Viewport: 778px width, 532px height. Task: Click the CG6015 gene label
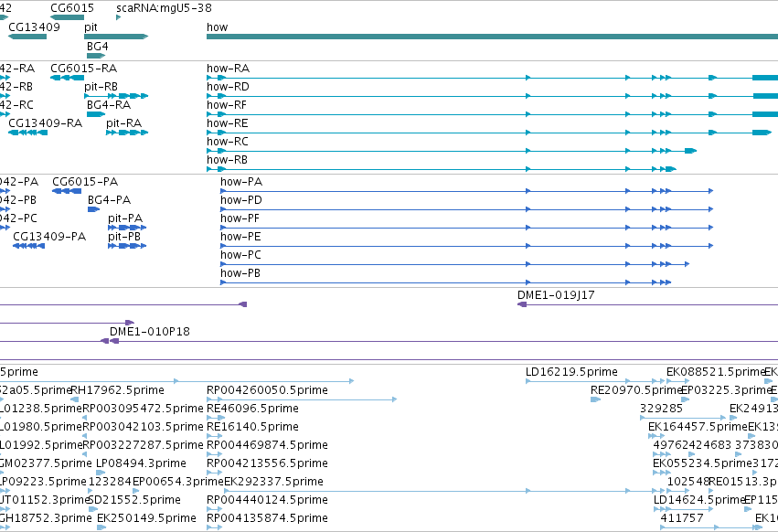point(72,8)
